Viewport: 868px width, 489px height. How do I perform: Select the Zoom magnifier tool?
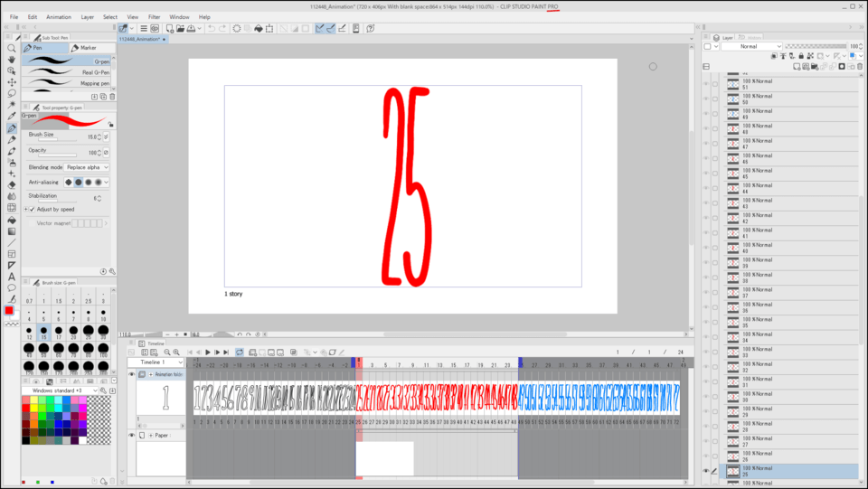click(x=11, y=48)
